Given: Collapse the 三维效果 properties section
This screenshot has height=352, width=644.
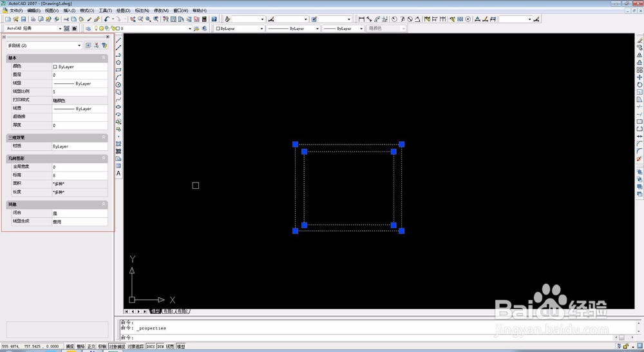Looking at the screenshot, I should 104,137.
